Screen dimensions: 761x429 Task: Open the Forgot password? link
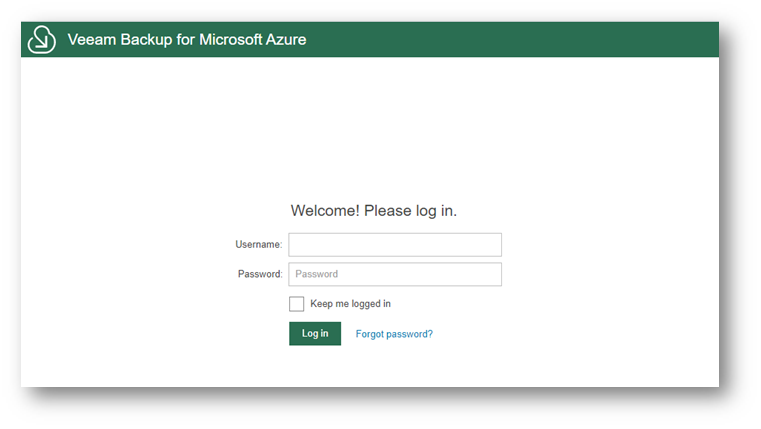click(394, 334)
